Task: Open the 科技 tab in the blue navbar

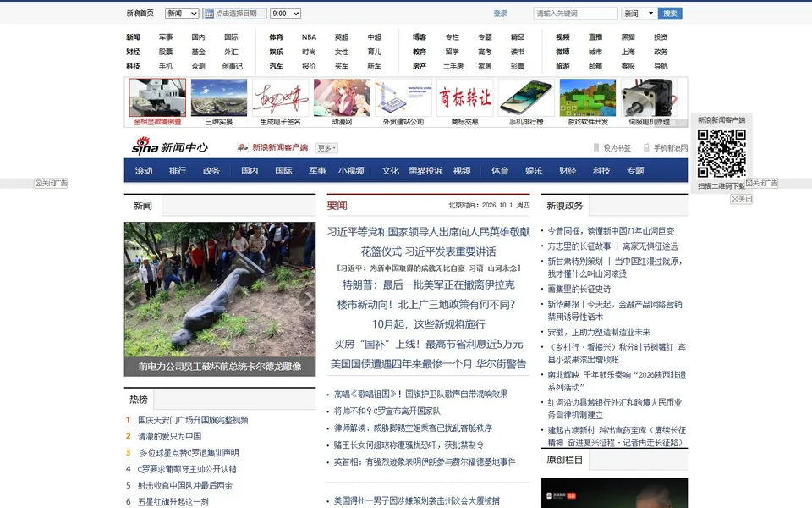Action: (601, 170)
